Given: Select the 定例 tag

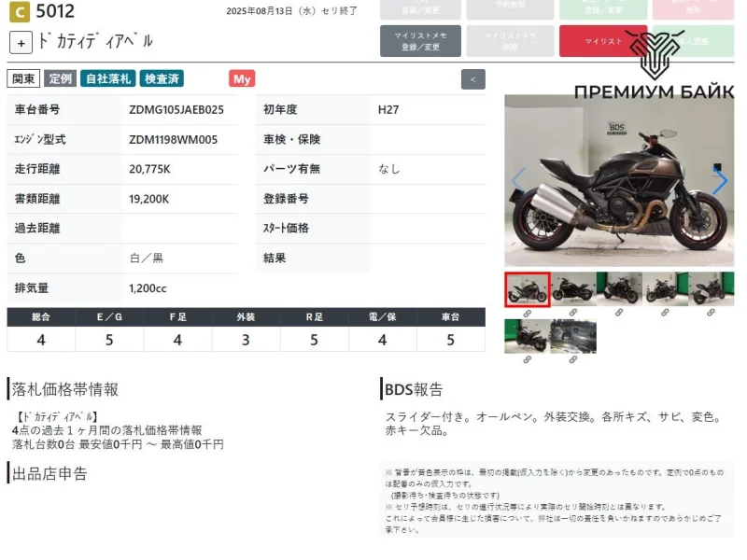Looking at the screenshot, I should pyautogui.click(x=60, y=78).
